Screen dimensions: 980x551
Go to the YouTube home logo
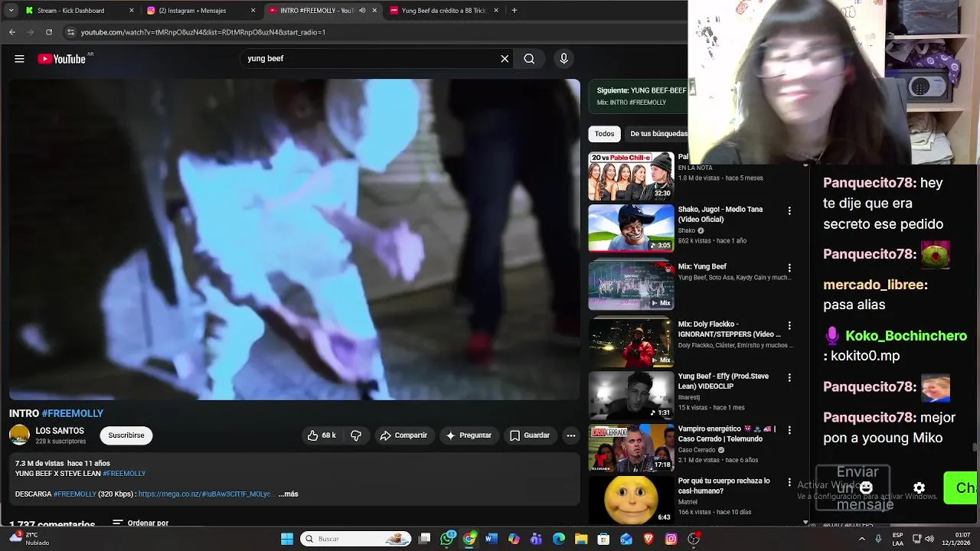(x=61, y=59)
